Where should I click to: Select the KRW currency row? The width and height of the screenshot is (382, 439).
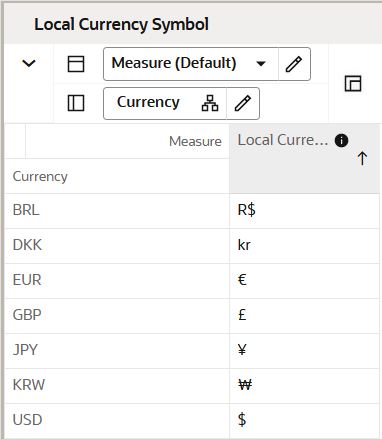(x=117, y=385)
